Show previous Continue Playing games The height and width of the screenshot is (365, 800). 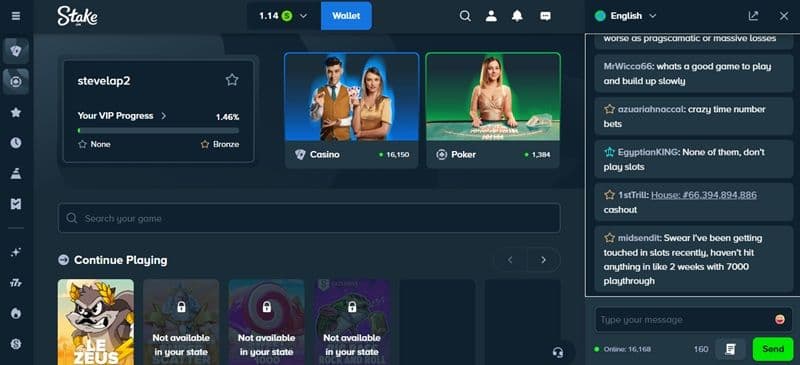[510, 260]
